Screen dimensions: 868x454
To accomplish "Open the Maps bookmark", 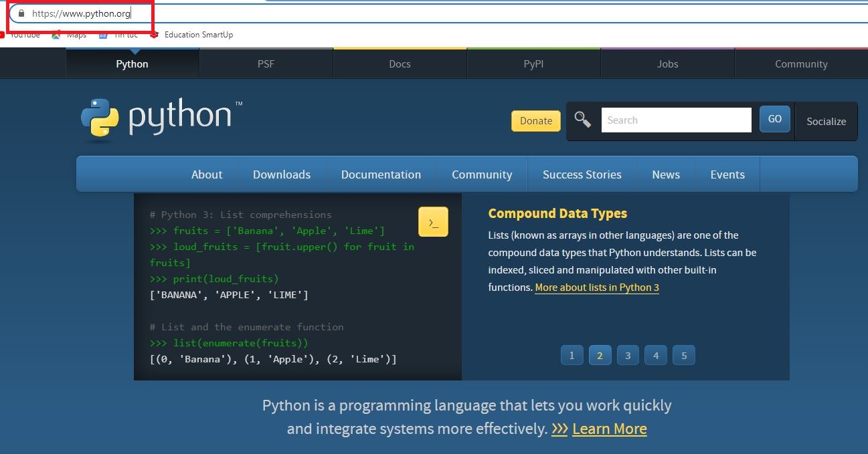I will [x=76, y=35].
